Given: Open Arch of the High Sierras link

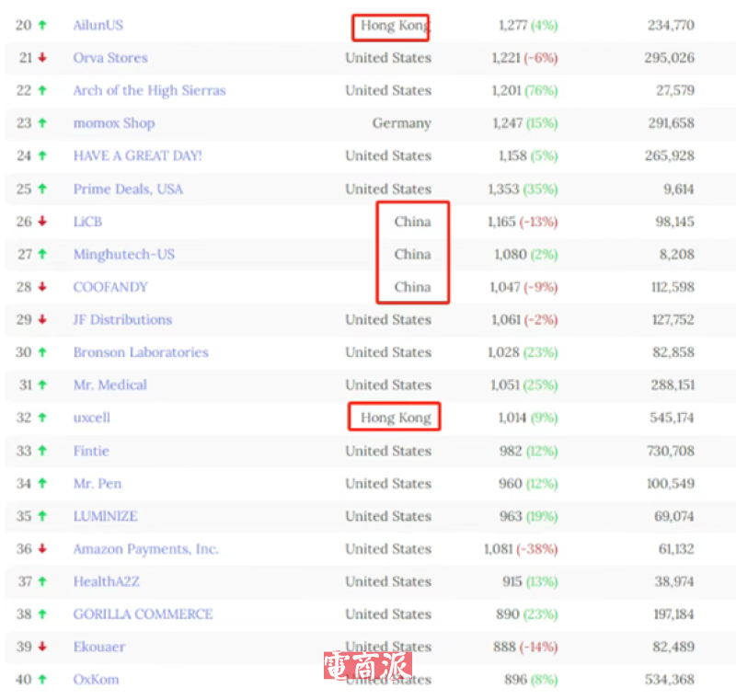Looking at the screenshot, I should 149,90.
